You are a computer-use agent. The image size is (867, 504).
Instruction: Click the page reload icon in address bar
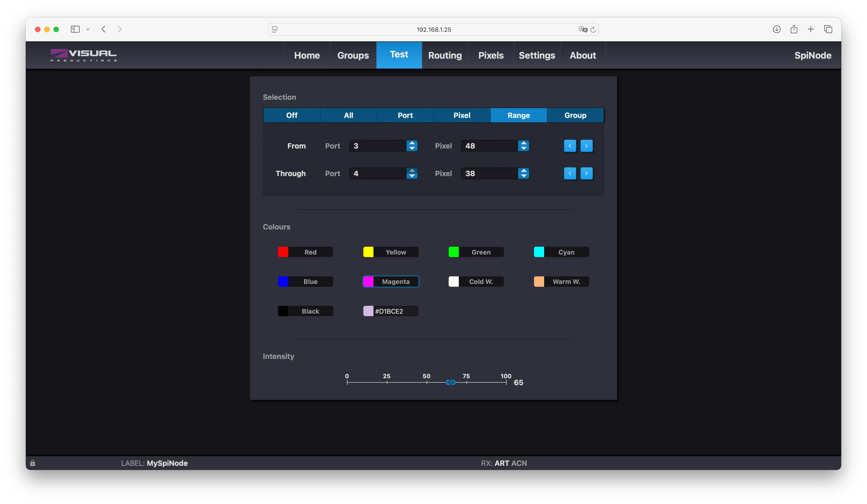pos(593,30)
